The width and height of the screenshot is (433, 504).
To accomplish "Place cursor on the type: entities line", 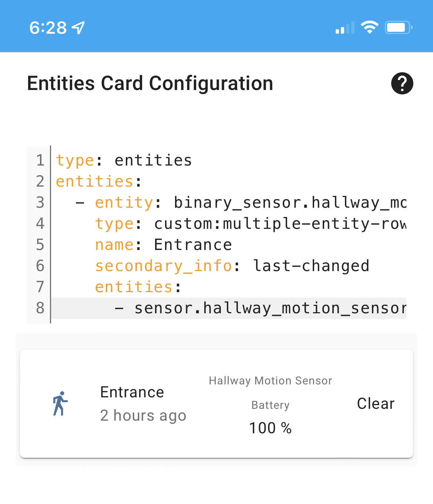I will coord(124,160).
